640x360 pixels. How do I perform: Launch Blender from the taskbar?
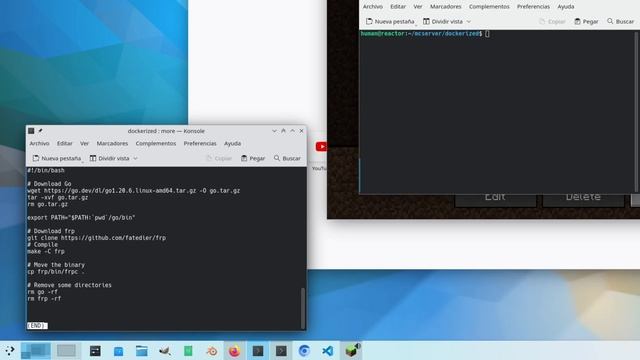(211, 351)
